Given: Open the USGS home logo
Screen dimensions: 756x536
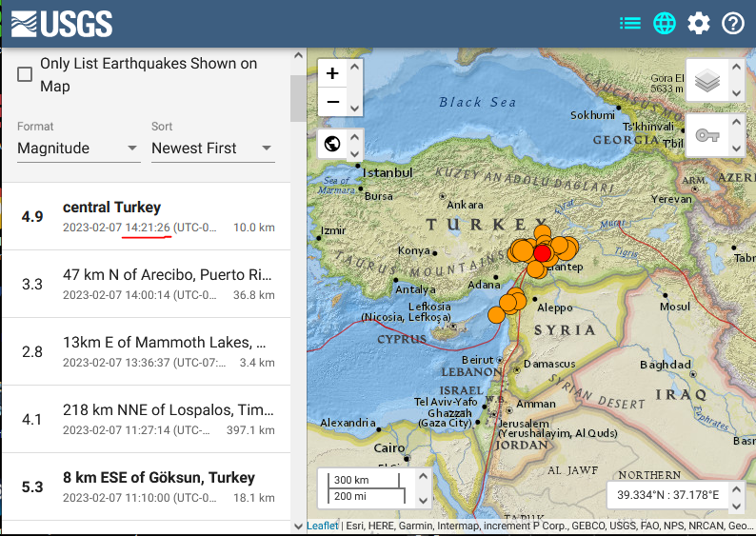Looking at the screenshot, I should click(x=62, y=24).
